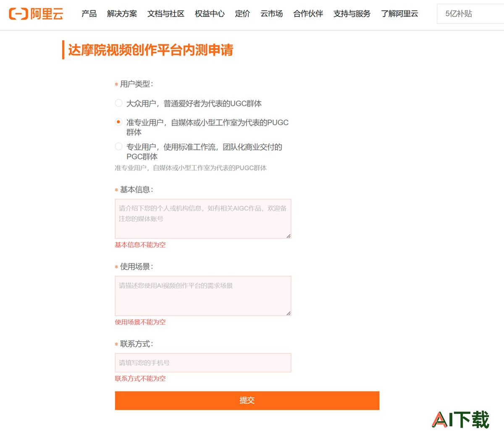
Task: Click the 使用场景不能为空 error message
Action: (140, 322)
